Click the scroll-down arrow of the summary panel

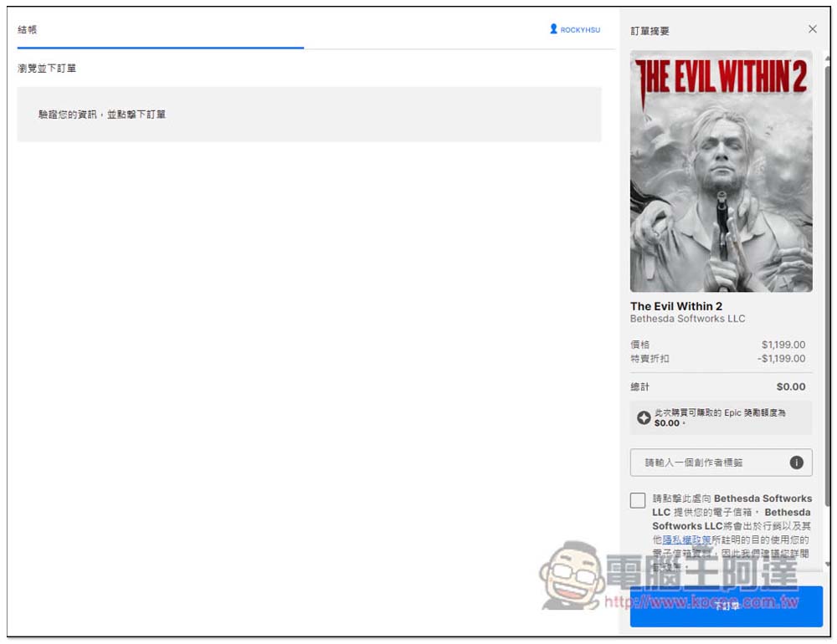click(829, 565)
